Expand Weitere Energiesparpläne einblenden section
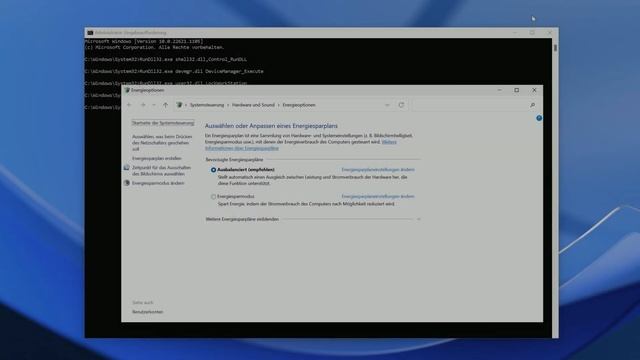Screen dimensions: 640x360 (x=418, y=219)
